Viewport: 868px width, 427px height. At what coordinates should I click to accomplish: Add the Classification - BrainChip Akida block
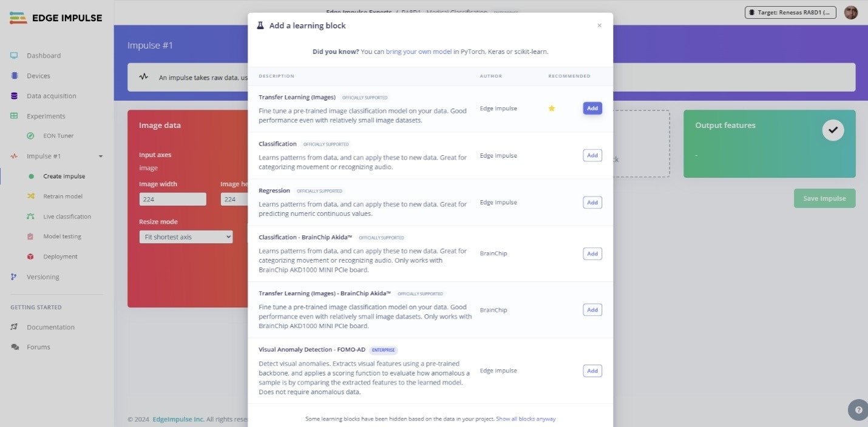click(592, 254)
